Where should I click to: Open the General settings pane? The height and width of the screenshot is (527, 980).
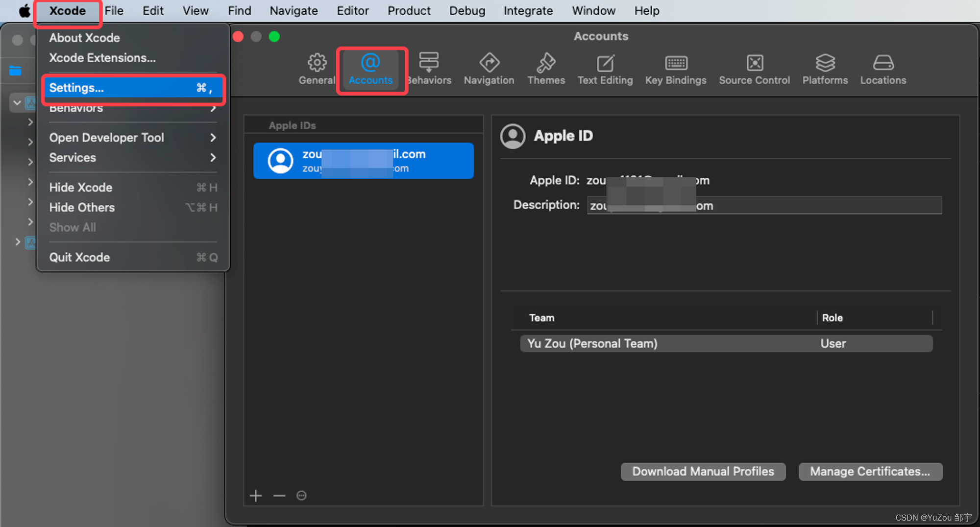coord(317,69)
